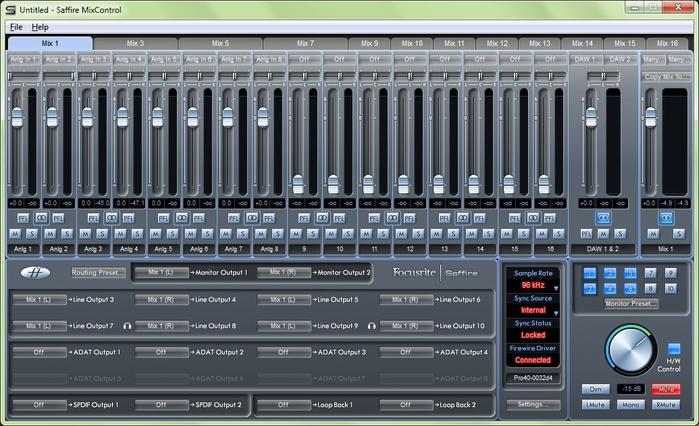The height and width of the screenshot is (426, 699).
Task: Click the Focusrite logo icon in routing panel
Action: (x=36, y=274)
